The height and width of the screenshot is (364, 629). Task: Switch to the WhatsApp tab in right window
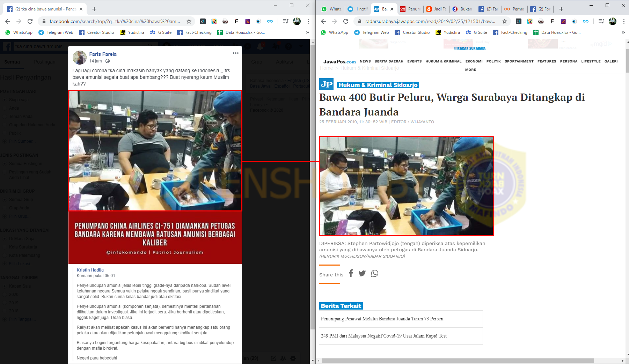(x=331, y=9)
